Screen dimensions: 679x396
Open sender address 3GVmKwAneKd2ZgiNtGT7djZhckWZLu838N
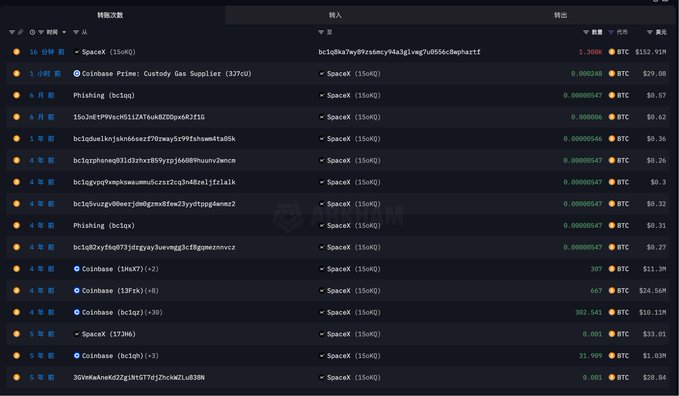139,377
